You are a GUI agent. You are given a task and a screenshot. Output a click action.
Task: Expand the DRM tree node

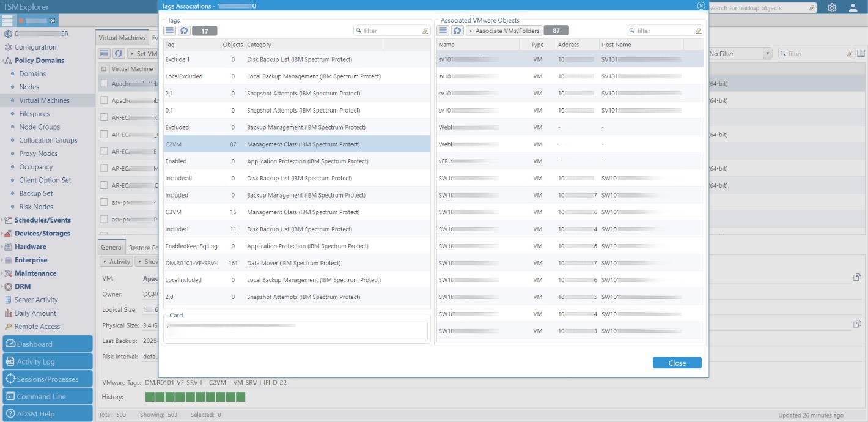click(2, 287)
